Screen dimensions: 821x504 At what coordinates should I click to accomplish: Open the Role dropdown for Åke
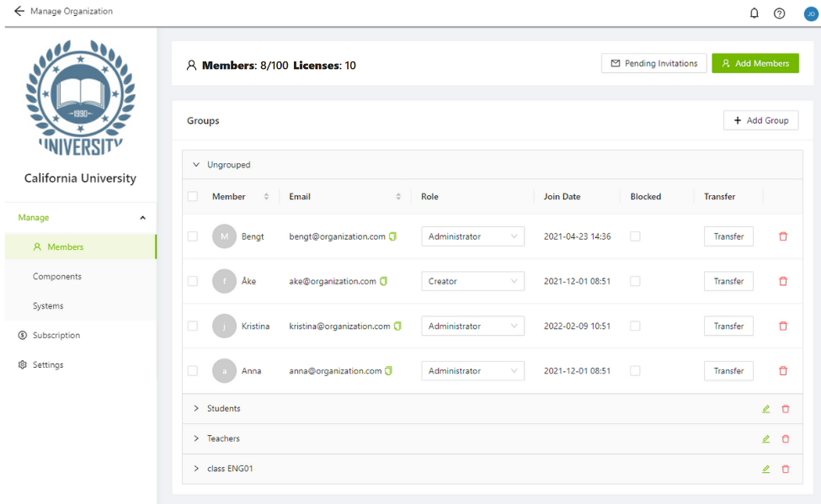coord(472,281)
